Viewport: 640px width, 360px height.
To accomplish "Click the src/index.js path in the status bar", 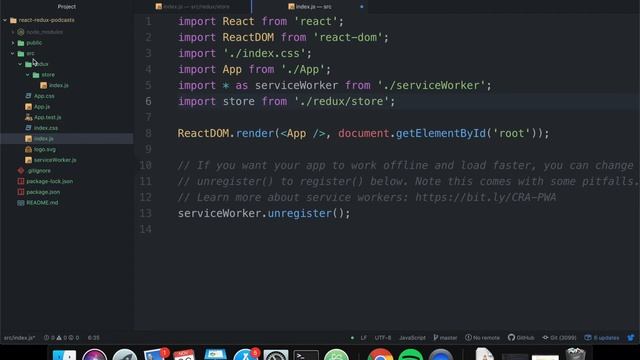I will coord(20,338).
